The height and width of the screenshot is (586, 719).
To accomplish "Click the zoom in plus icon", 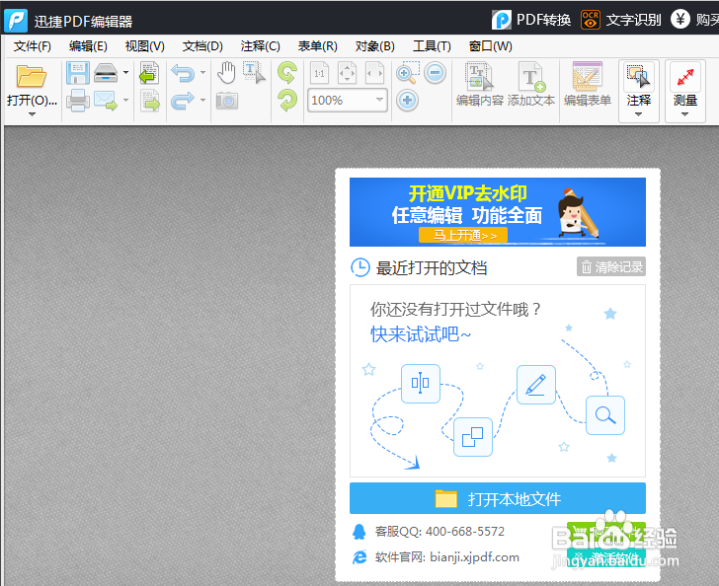I will coord(408,100).
